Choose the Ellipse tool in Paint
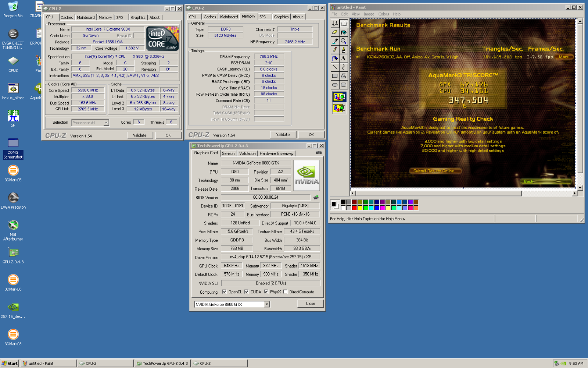Viewport: 588px width, 368px height. [x=335, y=85]
